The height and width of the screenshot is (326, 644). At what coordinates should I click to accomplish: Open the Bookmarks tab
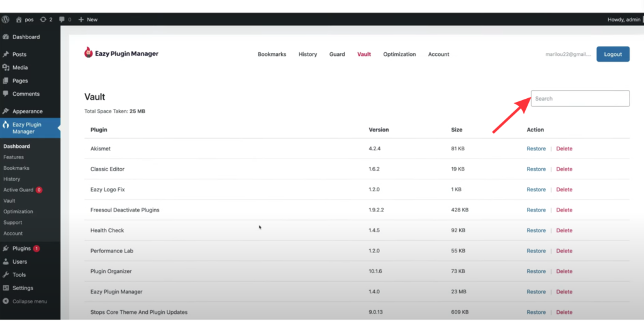(x=272, y=54)
